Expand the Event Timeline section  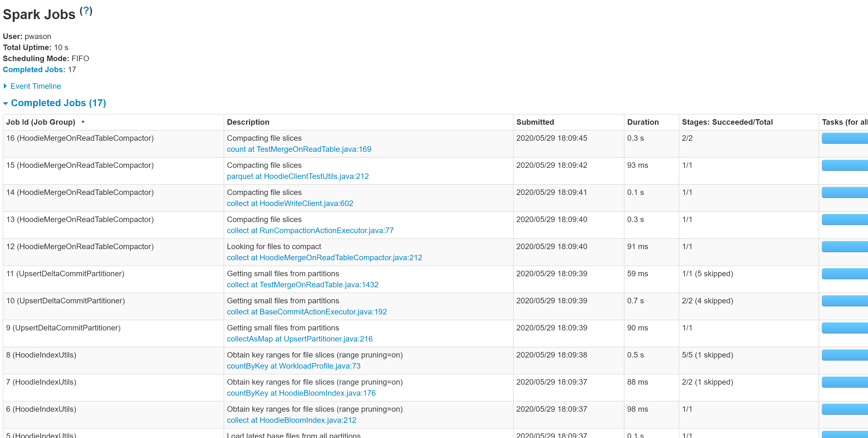(x=35, y=86)
